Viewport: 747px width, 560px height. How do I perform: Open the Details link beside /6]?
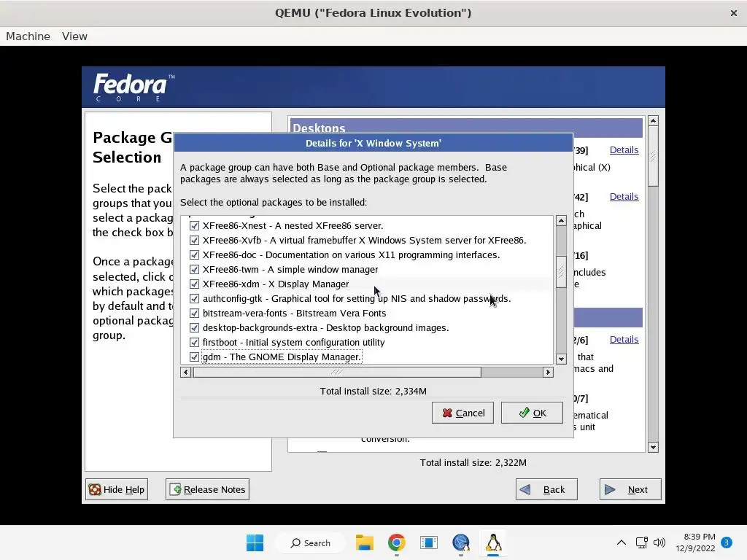click(x=624, y=340)
